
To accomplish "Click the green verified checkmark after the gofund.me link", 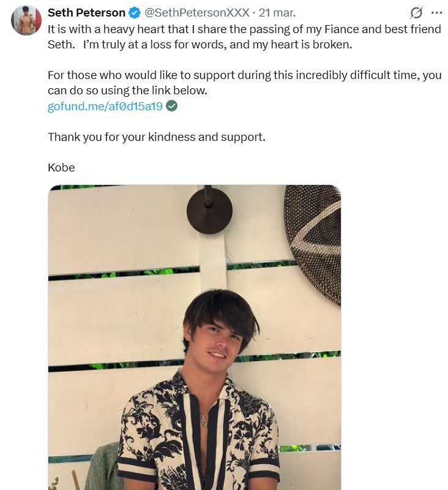I will click(173, 106).
